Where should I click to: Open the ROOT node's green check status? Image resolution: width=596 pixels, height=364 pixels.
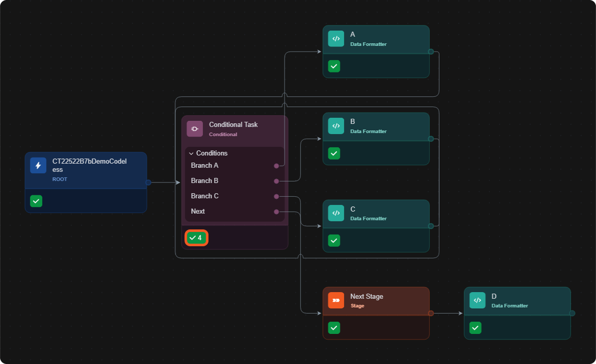coord(36,201)
